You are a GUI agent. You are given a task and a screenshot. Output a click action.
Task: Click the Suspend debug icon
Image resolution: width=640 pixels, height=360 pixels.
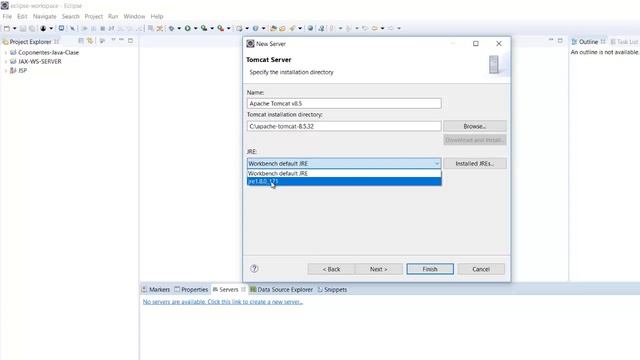[x=93, y=28]
